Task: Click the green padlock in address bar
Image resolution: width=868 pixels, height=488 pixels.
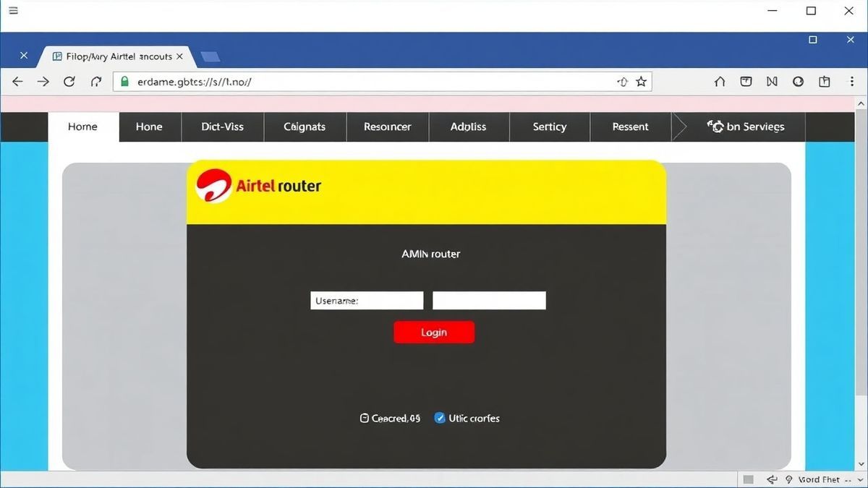Action: (124, 82)
